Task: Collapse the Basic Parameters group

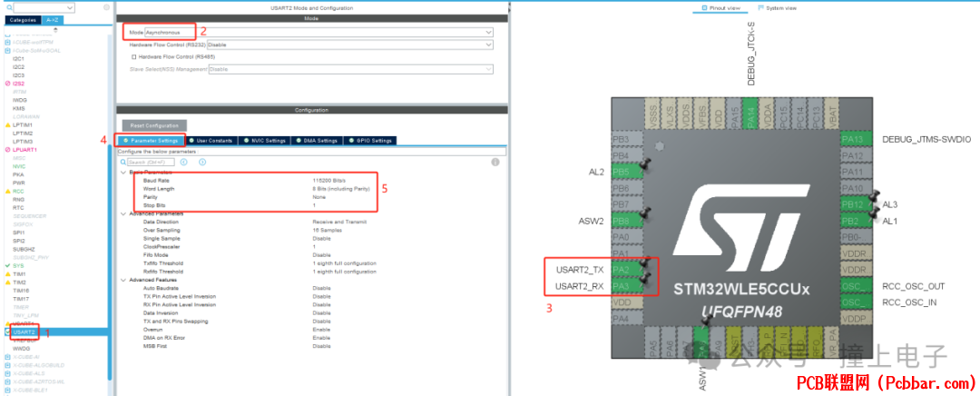Action: pos(122,172)
